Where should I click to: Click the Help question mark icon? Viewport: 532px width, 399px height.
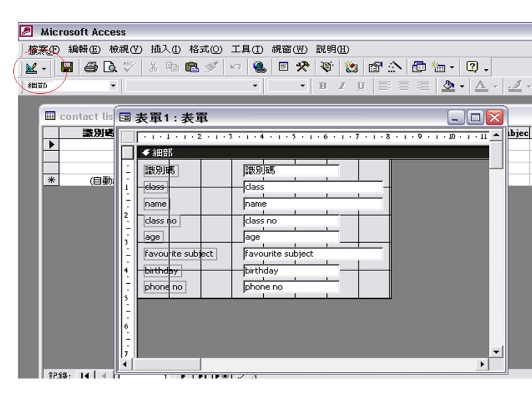point(472,67)
